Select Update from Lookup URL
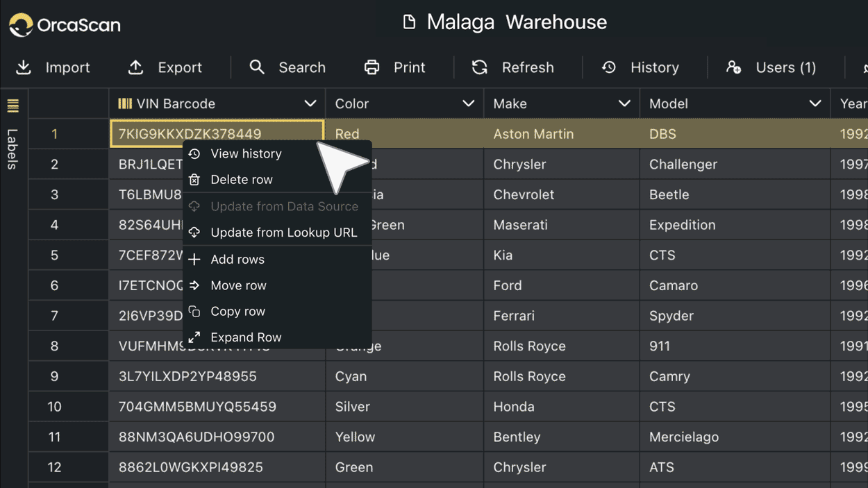 tap(283, 233)
